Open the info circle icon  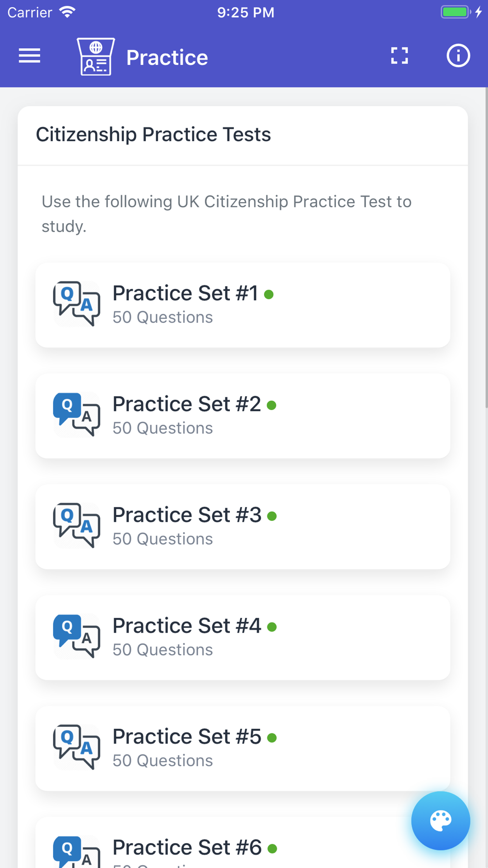point(458,56)
